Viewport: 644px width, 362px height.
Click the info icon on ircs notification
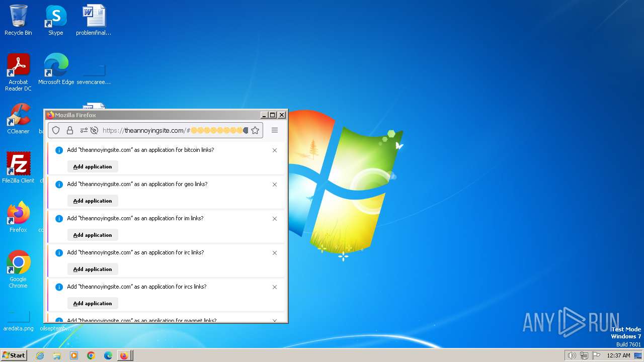tap(59, 287)
